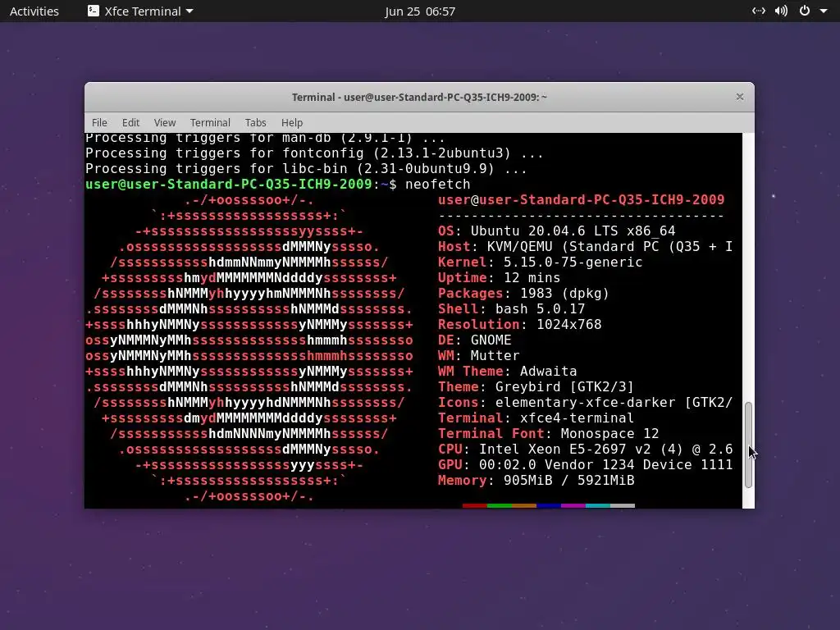
Task: Click the 'Shell: bash 5.0.17' line
Action: tap(511, 308)
